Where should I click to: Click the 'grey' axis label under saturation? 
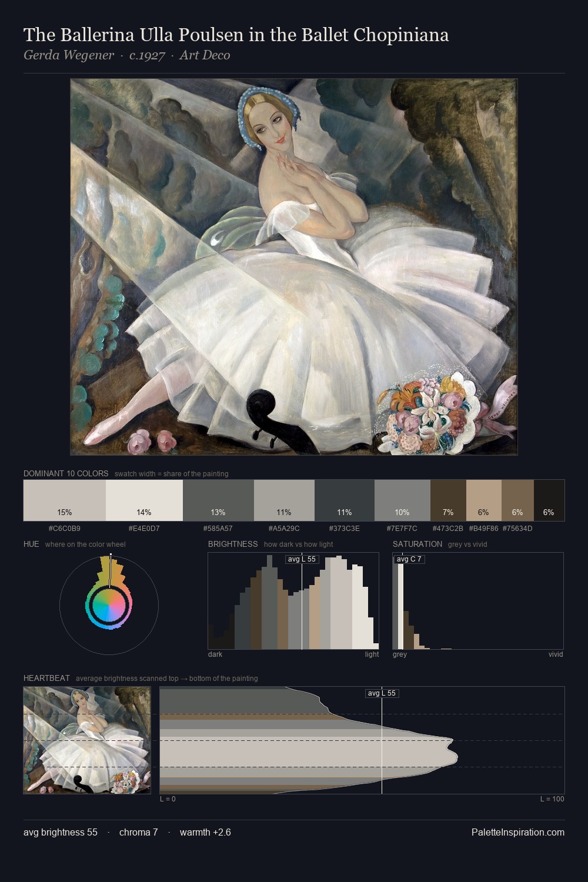(x=400, y=654)
